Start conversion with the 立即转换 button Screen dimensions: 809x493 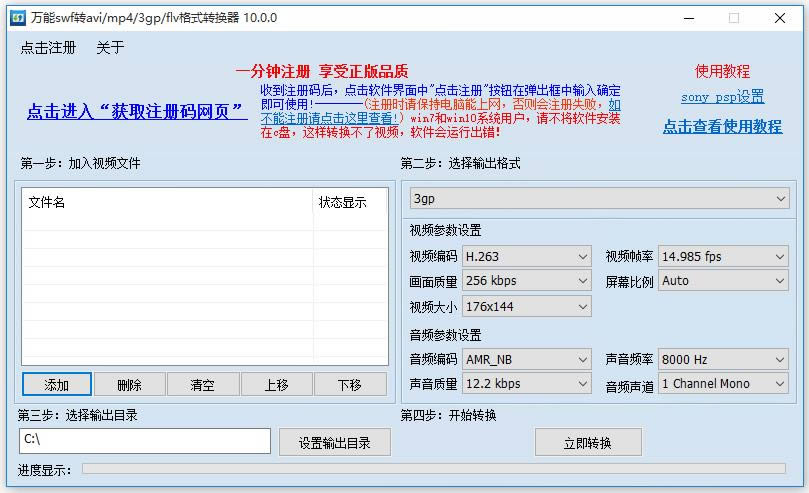tap(588, 443)
